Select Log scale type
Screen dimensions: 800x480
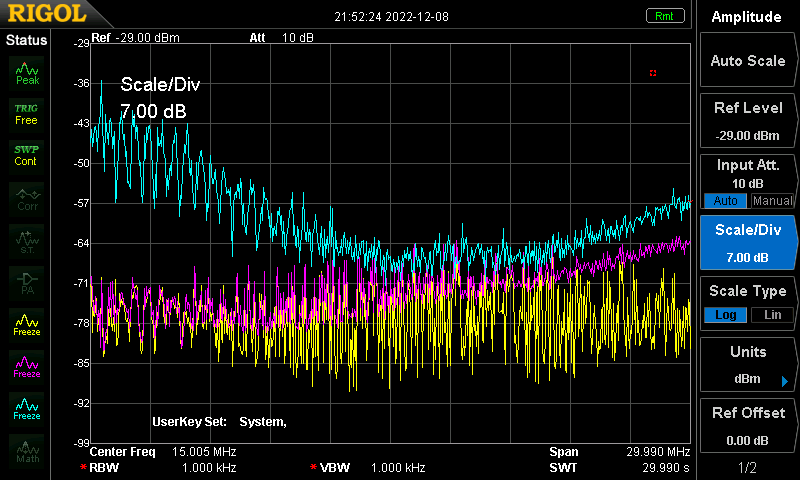725,315
